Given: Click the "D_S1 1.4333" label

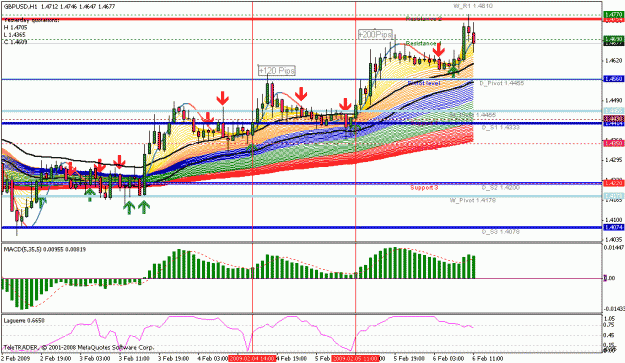Looking at the screenshot, I should (x=501, y=128).
